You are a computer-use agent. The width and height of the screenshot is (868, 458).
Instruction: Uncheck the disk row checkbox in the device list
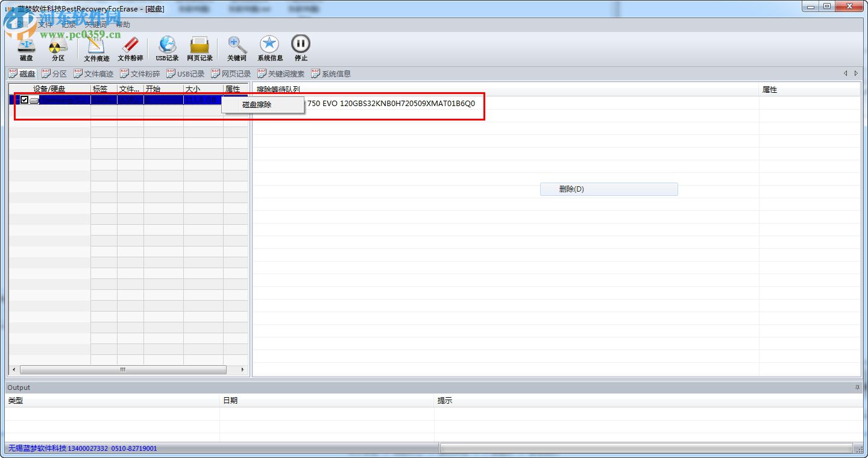click(25, 100)
